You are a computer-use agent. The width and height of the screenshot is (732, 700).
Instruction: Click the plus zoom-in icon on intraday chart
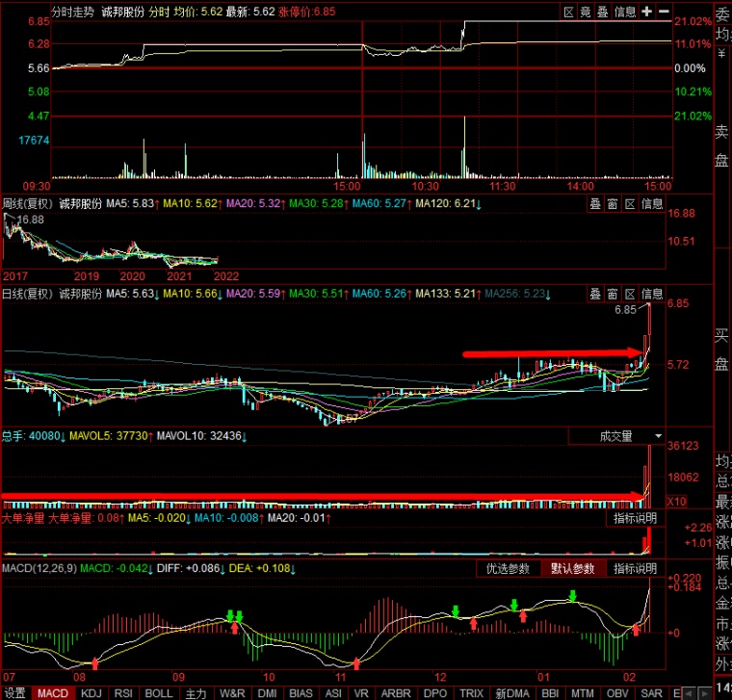pyautogui.click(x=646, y=12)
